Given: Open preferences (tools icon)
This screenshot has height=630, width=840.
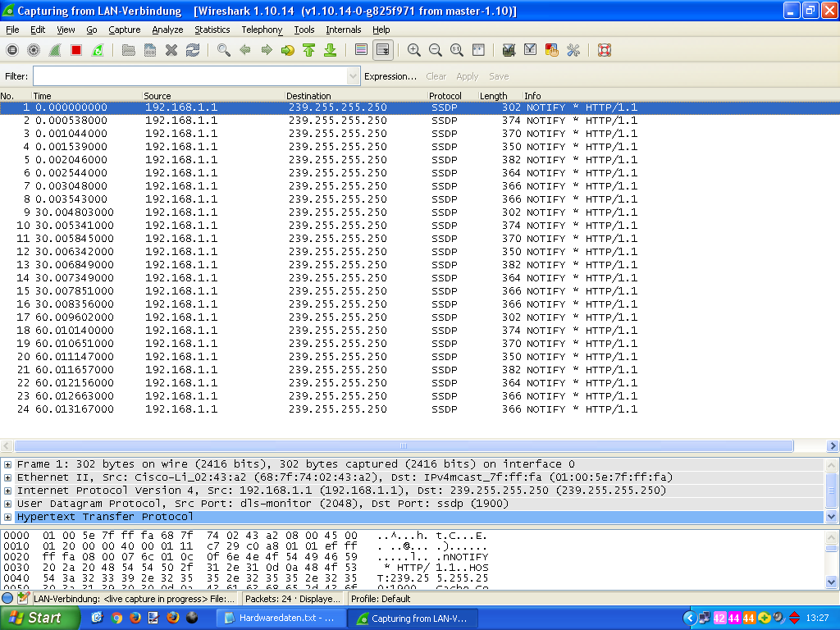Looking at the screenshot, I should pyautogui.click(x=573, y=50).
